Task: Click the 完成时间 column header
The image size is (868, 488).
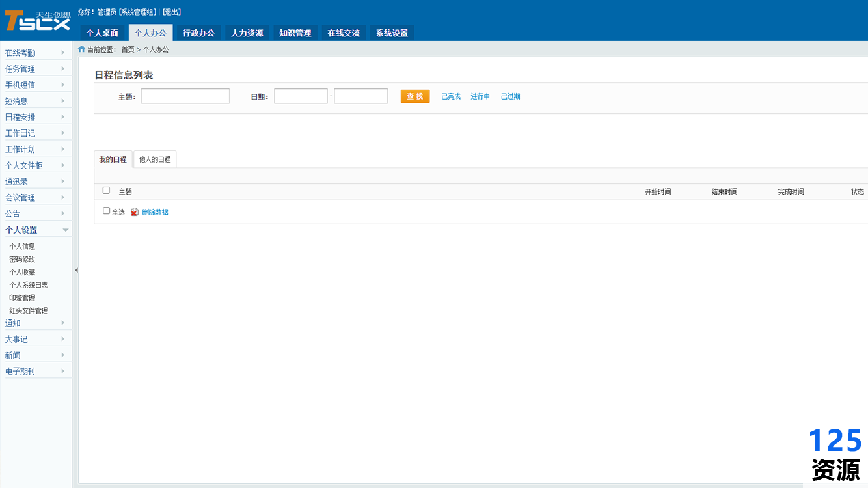Action: (791, 192)
